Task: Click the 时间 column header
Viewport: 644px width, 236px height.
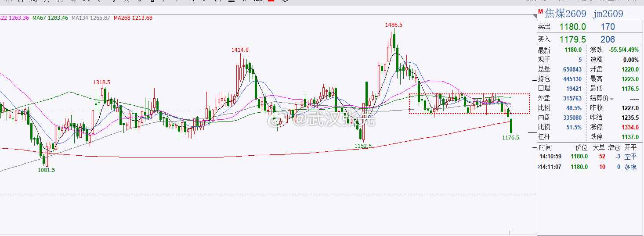Action: pyautogui.click(x=545, y=148)
